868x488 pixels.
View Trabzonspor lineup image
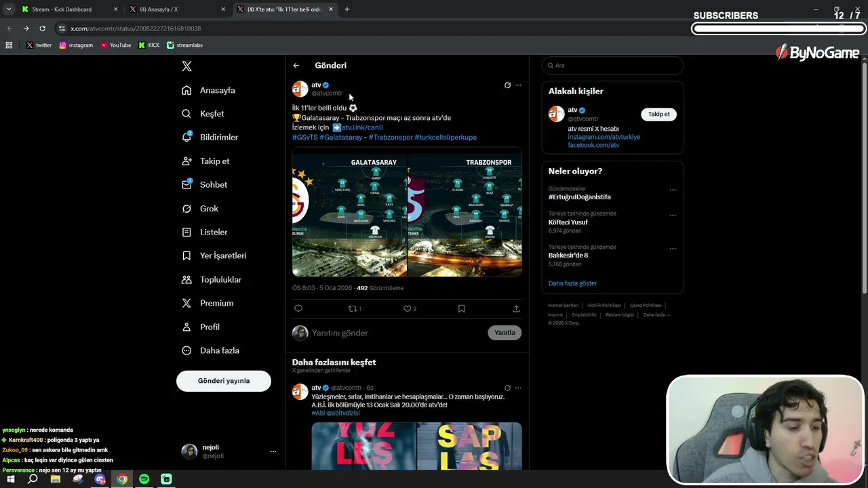[465, 212]
